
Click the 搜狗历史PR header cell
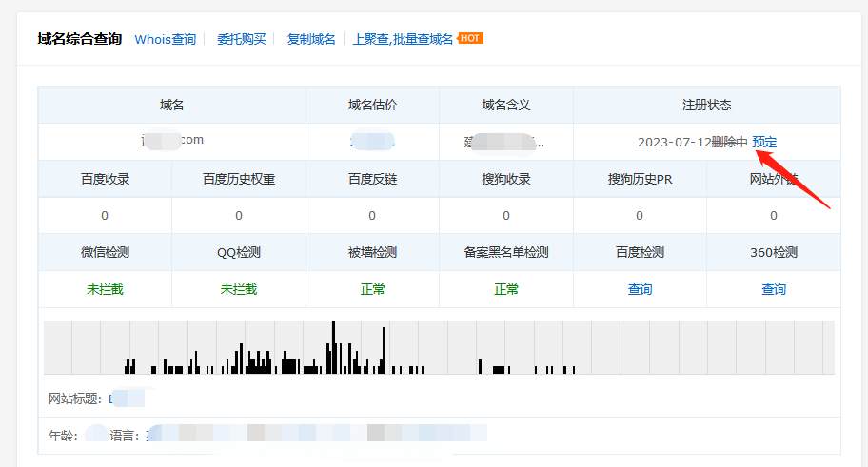pyautogui.click(x=640, y=179)
